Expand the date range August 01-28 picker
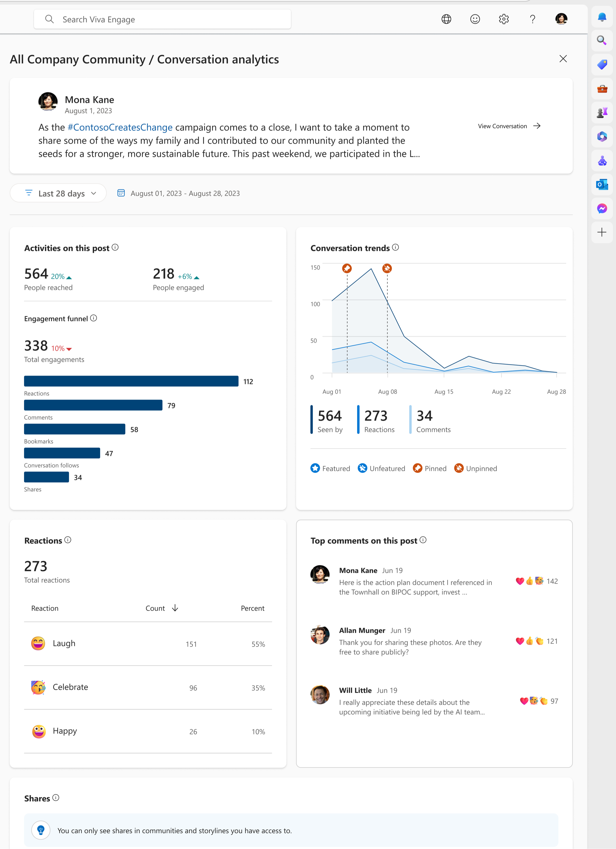Screen dimensions: 616x849 pos(185,193)
